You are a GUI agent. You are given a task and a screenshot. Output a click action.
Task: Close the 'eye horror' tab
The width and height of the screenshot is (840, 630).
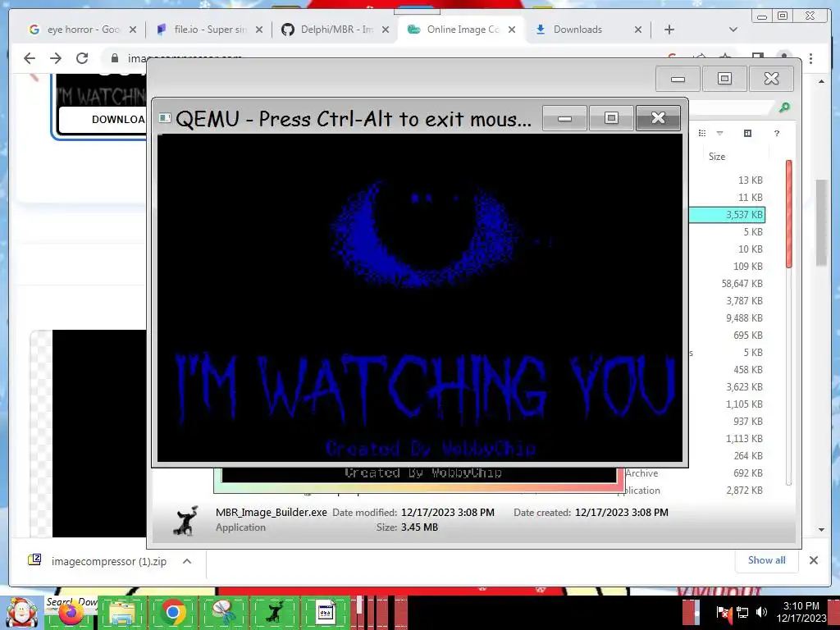tap(133, 30)
